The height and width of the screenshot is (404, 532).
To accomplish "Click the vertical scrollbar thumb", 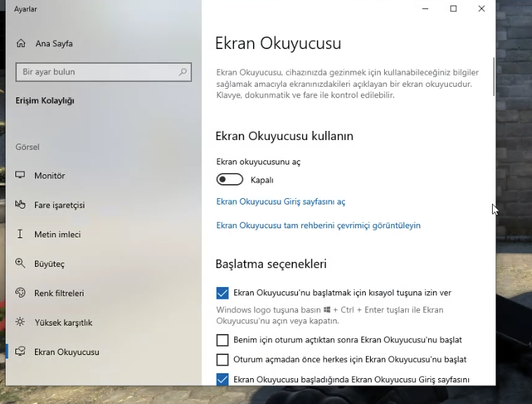I will pyautogui.click(x=493, y=76).
